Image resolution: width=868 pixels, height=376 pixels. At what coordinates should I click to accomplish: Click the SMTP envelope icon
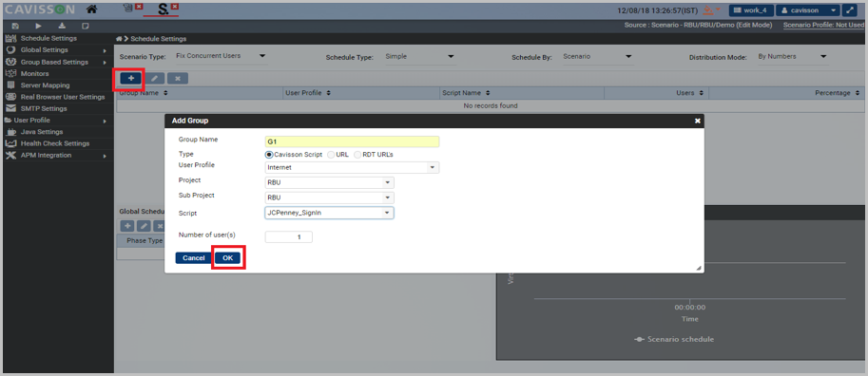tap(10, 108)
